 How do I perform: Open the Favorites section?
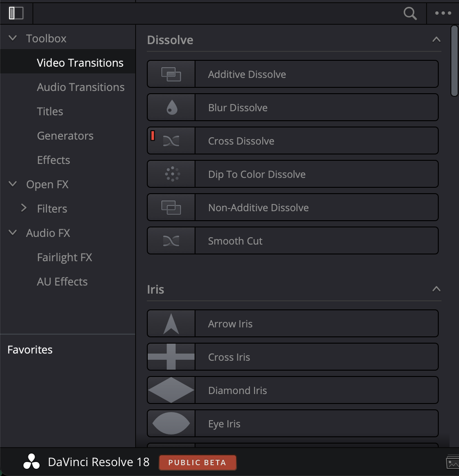(30, 349)
